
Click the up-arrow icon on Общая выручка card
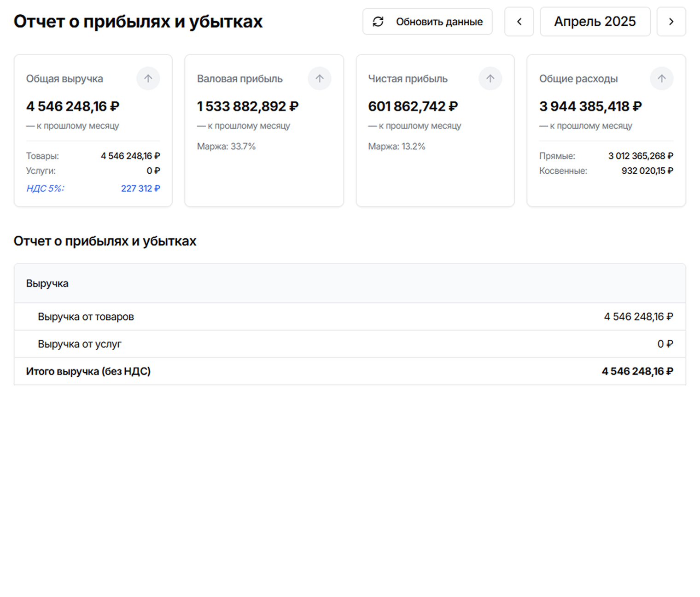148,78
